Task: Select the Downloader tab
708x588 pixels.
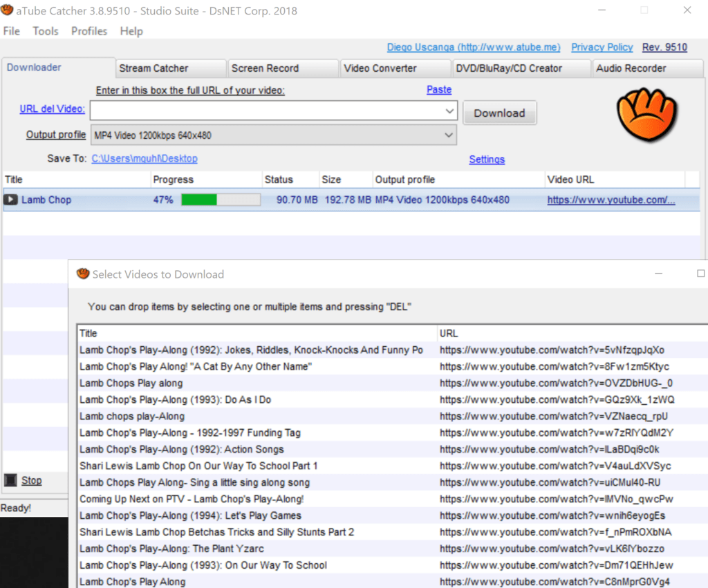Action: [58, 67]
